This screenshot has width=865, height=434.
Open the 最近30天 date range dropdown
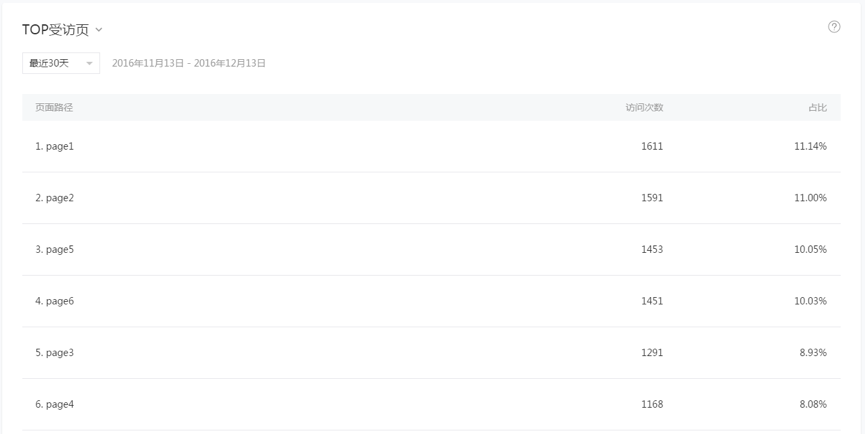[61, 63]
